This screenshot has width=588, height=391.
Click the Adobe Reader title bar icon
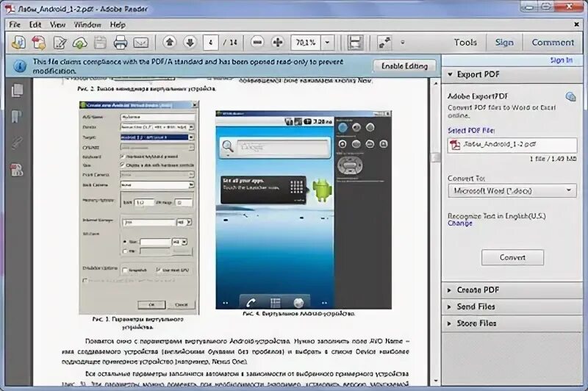coord(10,8)
